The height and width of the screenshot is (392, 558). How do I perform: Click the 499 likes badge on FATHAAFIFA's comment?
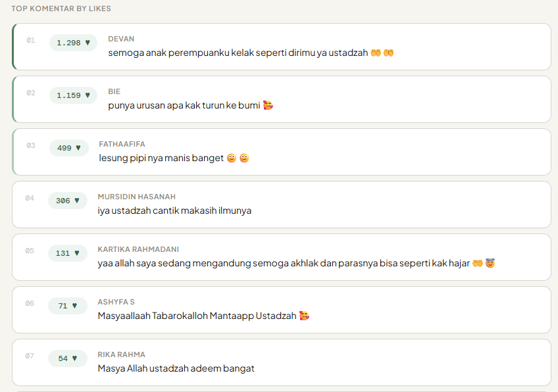tap(69, 148)
